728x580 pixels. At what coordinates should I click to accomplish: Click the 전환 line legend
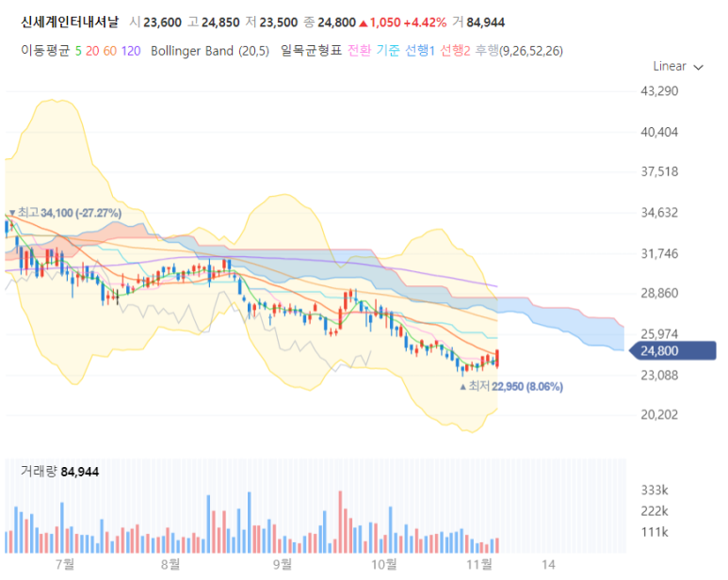point(360,51)
